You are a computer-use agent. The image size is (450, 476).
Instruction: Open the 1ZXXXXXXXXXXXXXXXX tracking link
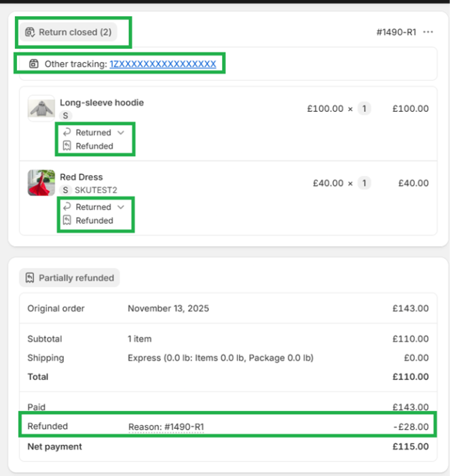[163, 64]
